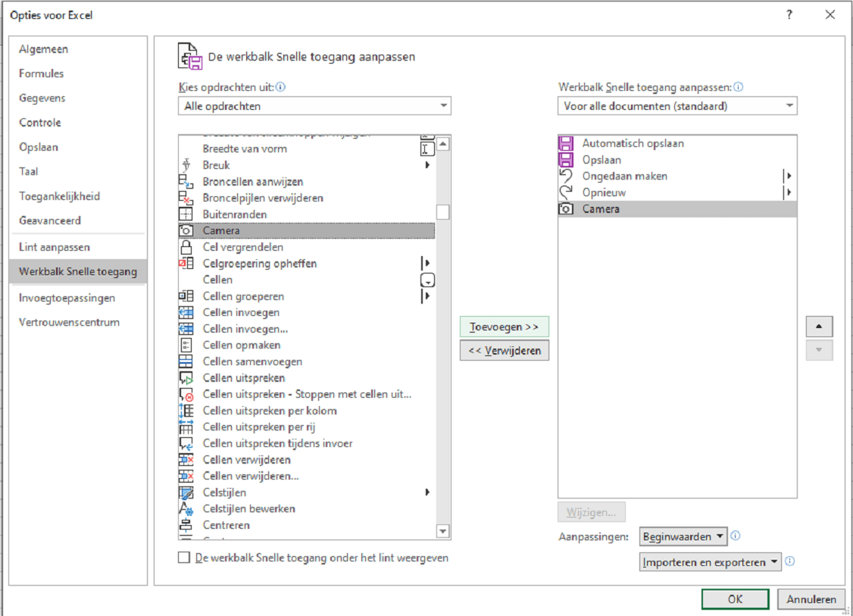Click the Cellen groeperen icon
The height and width of the screenshot is (616, 853).
186,296
